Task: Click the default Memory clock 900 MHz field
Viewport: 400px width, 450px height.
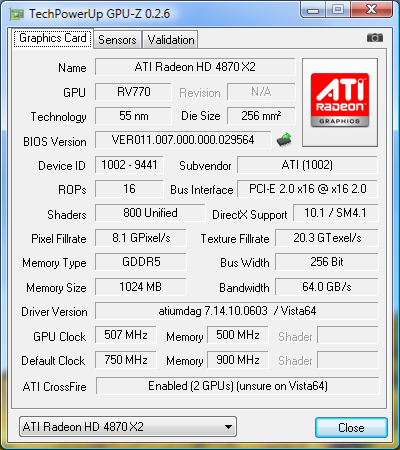Action: click(x=238, y=360)
